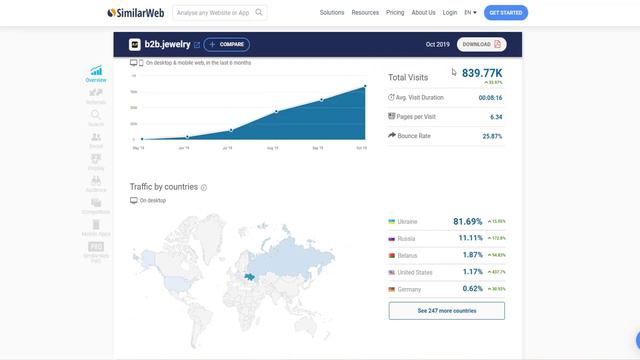
Task: Click the United States 1.17% share value
Action: click(x=473, y=271)
